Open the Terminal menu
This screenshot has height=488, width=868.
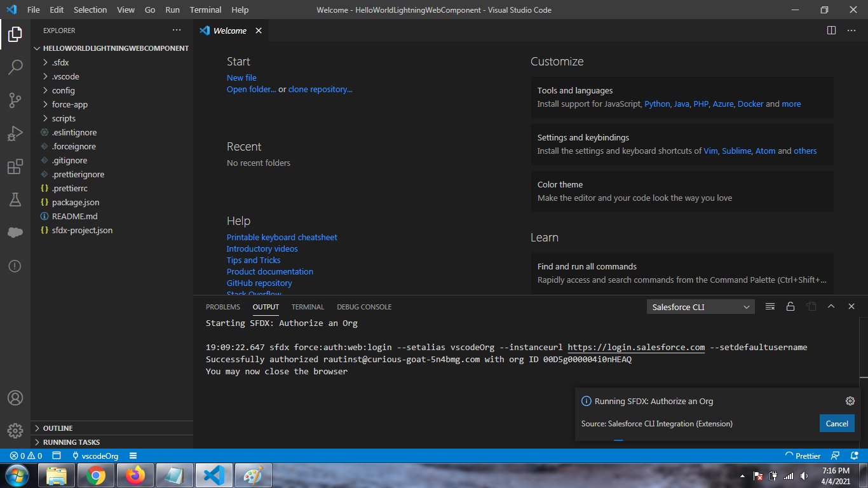tap(205, 10)
